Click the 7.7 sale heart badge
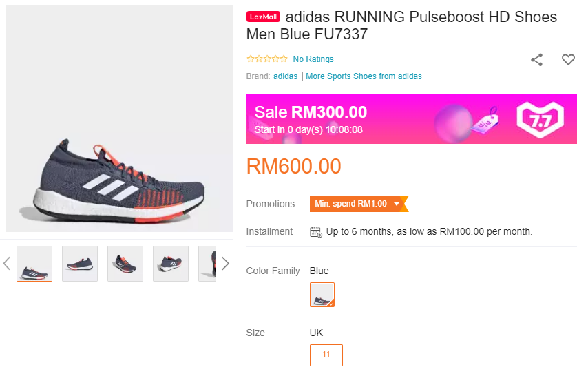 coord(540,118)
